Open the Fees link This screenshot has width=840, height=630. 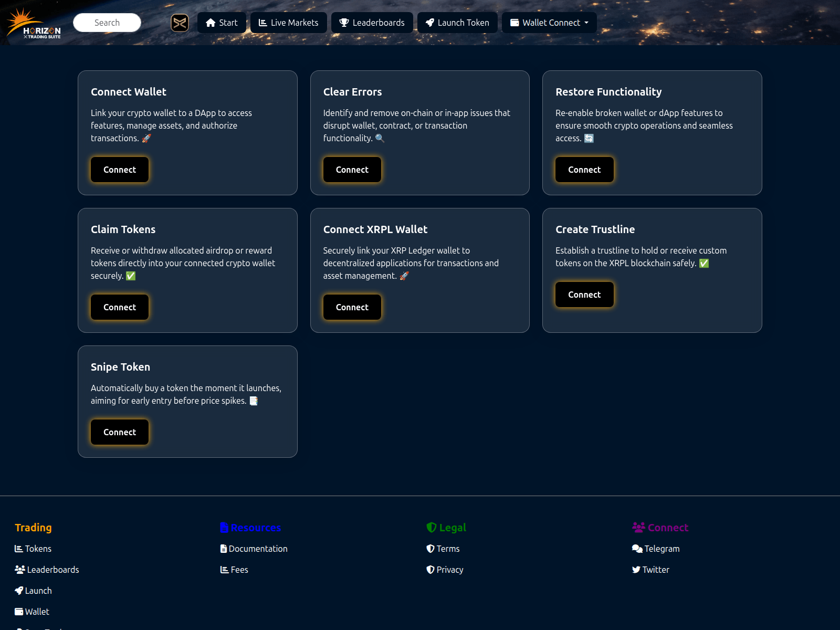(234, 570)
